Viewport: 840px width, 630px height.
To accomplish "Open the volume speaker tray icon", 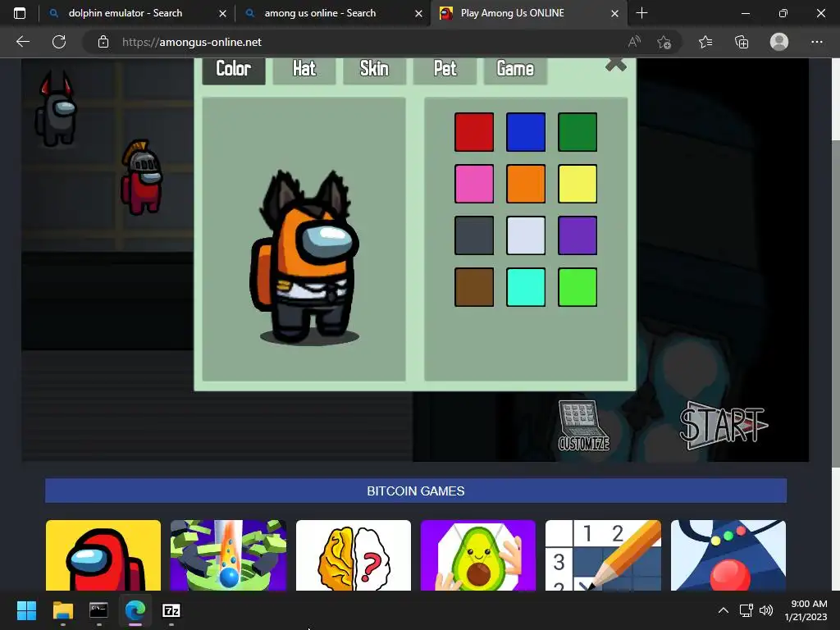I will 766,610.
